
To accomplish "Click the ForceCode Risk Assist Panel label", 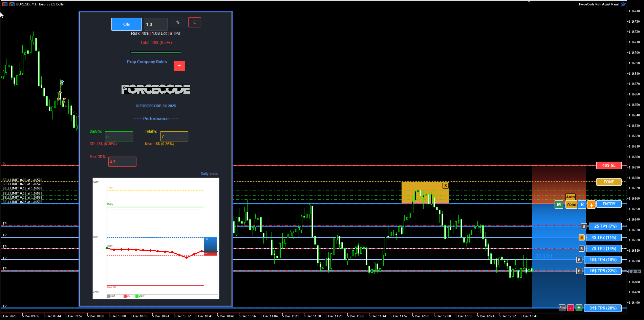I will point(599,4).
